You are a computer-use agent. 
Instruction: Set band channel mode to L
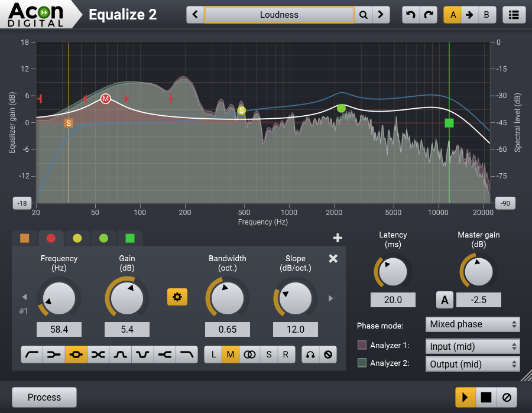click(x=213, y=355)
